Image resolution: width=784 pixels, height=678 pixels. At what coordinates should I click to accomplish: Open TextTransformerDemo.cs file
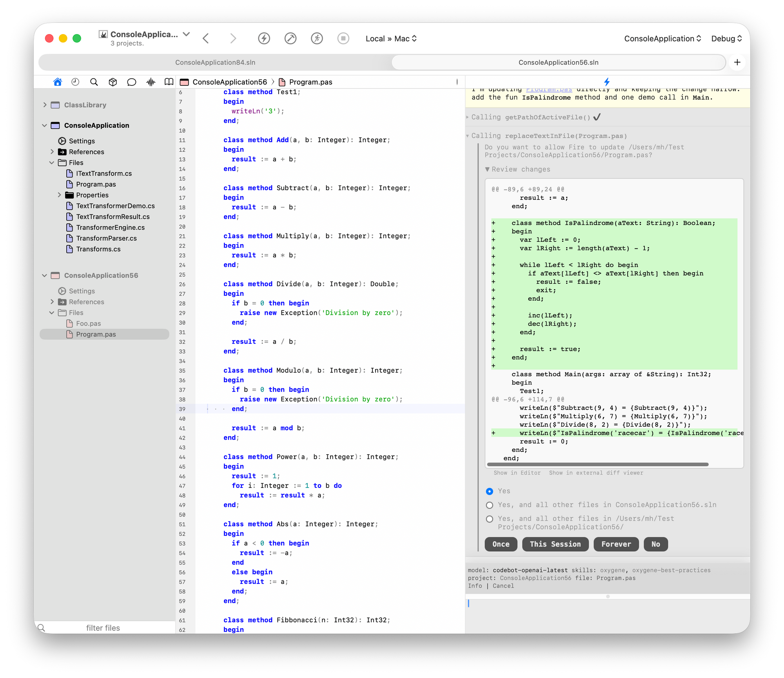[115, 206]
